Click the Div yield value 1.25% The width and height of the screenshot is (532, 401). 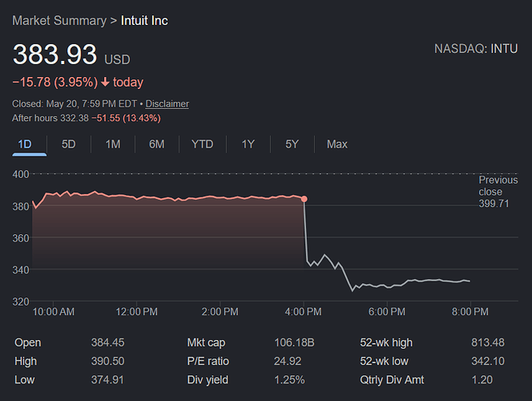coord(289,379)
